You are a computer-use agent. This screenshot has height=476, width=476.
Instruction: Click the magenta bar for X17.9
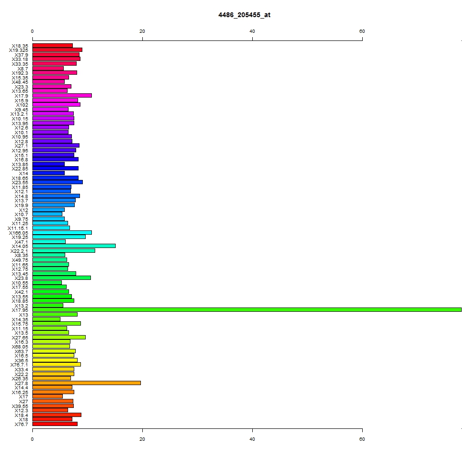(62, 96)
